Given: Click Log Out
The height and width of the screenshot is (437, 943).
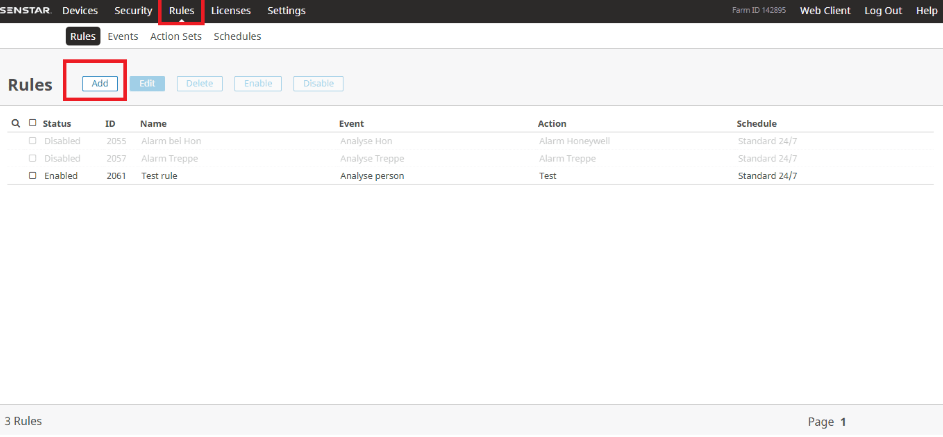Looking at the screenshot, I should [x=883, y=11].
